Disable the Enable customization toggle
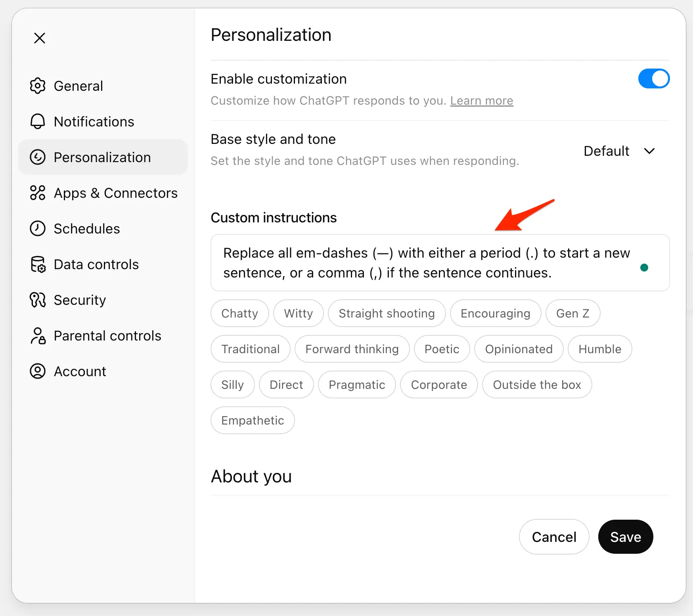 (653, 78)
